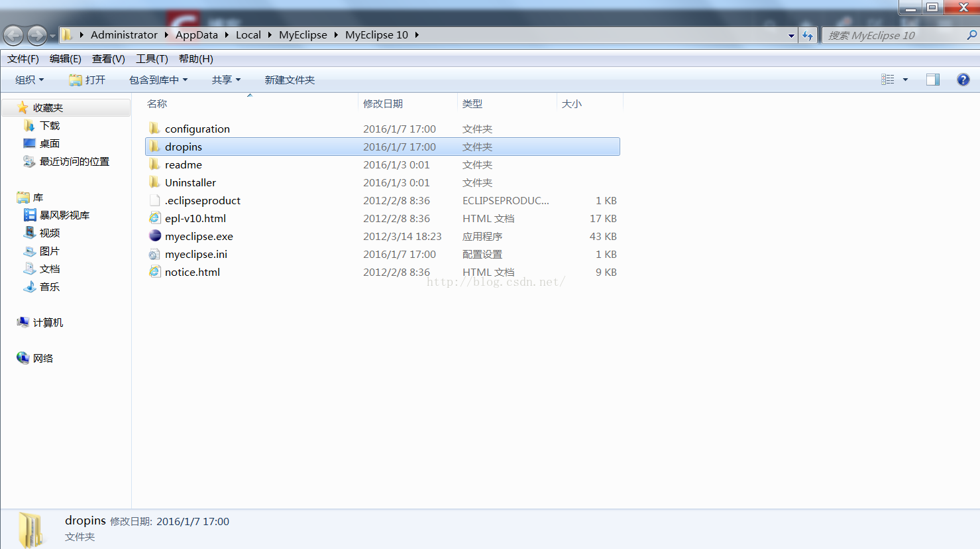Open 音乐 library
This screenshot has width=980, height=549.
pos(50,286)
